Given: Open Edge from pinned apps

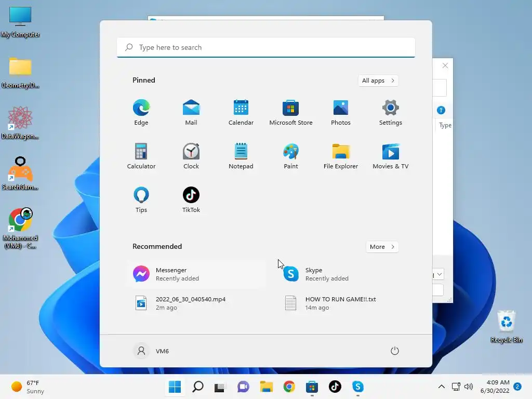Looking at the screenshot, I should [141, 113].
